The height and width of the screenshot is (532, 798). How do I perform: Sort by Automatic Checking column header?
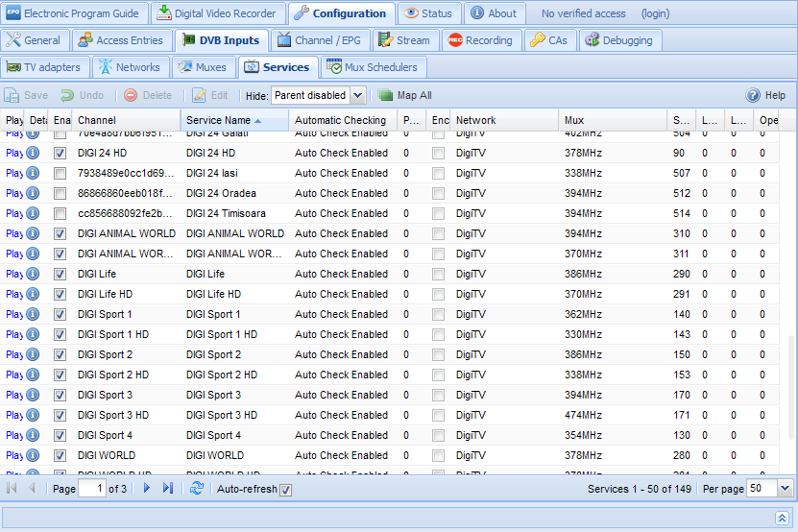click(x=343, y=120)
